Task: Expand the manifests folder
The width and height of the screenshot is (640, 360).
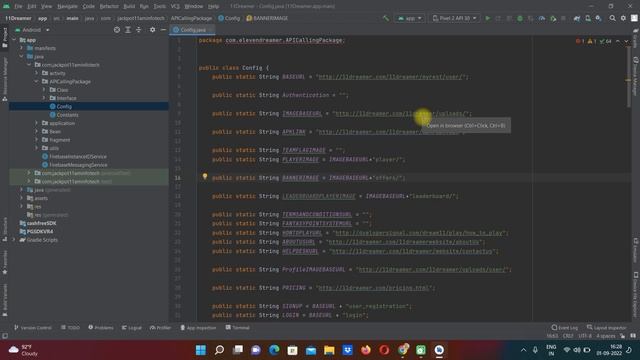Action: point(22,48)
